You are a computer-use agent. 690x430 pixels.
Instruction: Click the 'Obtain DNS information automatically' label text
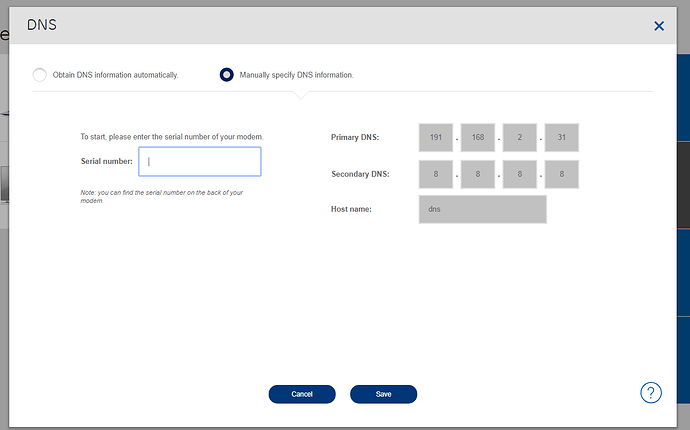pos(115,75)
